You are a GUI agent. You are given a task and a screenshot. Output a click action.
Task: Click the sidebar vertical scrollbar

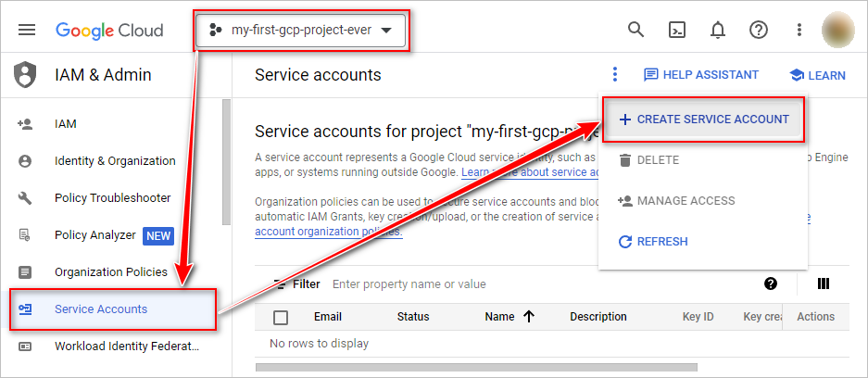[226, 161]
